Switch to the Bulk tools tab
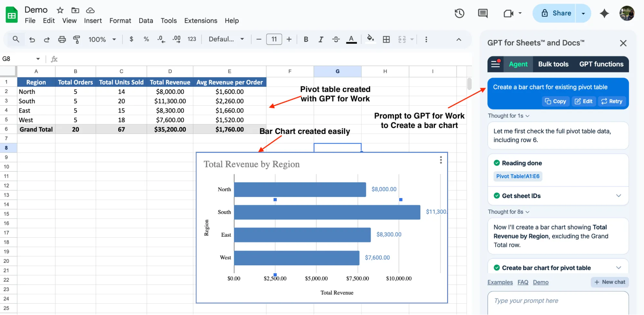This screenshot has width=644, height=315. [553, 64]
